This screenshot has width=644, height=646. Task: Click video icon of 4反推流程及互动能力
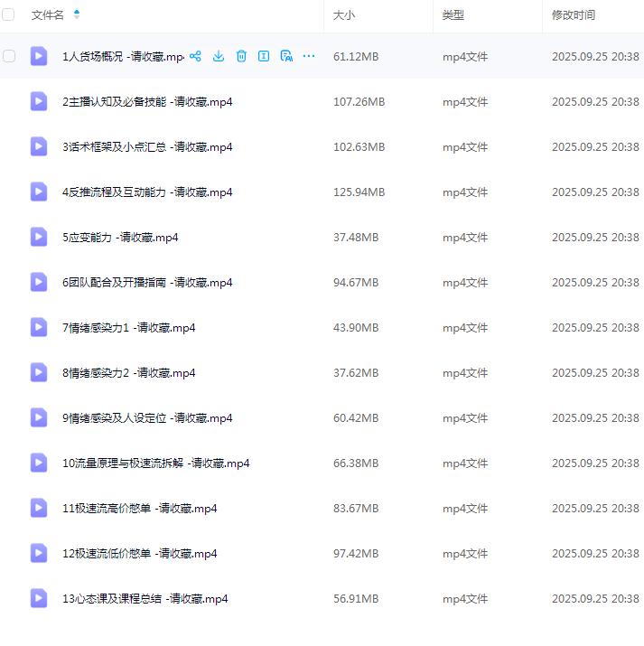click(x=39, y=192)
